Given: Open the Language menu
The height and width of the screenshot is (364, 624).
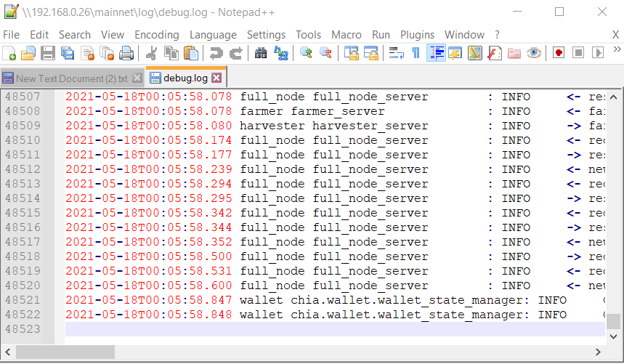Looking at the screenshot, I should 213,35.
